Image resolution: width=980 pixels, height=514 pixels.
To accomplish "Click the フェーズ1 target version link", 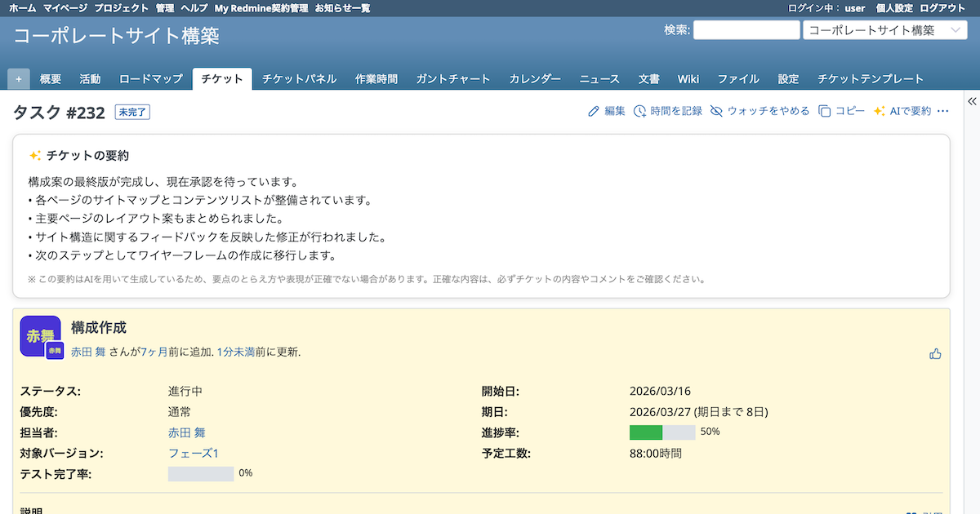I will [194, 453].
